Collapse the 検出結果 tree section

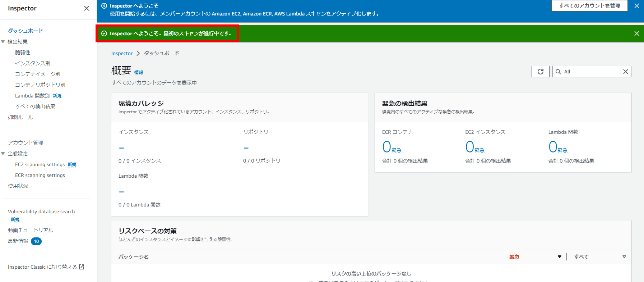[3, 42]
